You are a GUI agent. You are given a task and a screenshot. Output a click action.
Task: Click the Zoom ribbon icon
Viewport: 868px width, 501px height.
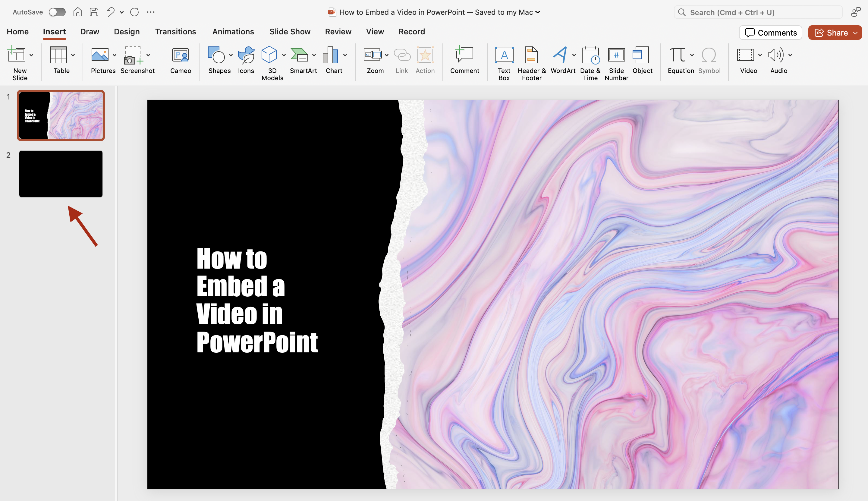(x=373, y=55)
